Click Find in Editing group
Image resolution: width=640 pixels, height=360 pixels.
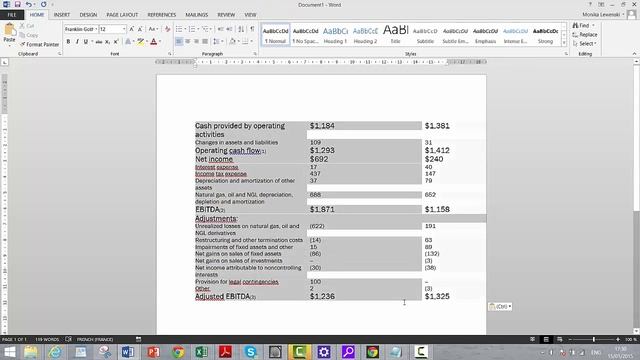[x=583, y=26]
